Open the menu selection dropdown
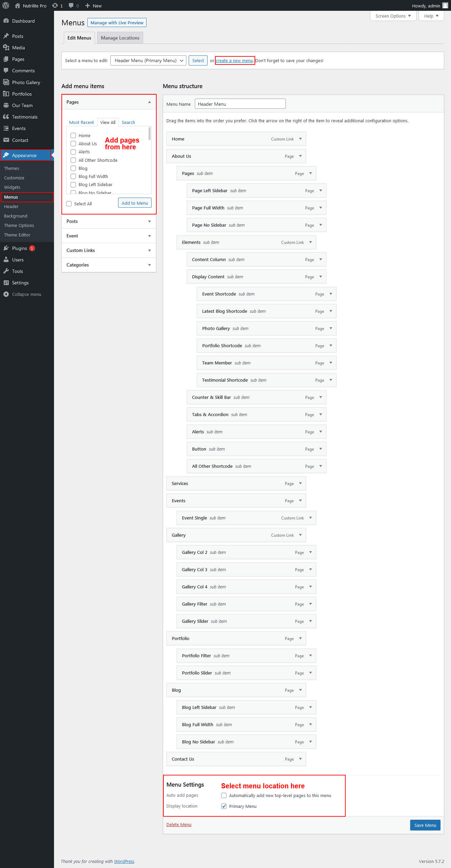The width and height of the screenshot is (451, 868). click(148, 60)
